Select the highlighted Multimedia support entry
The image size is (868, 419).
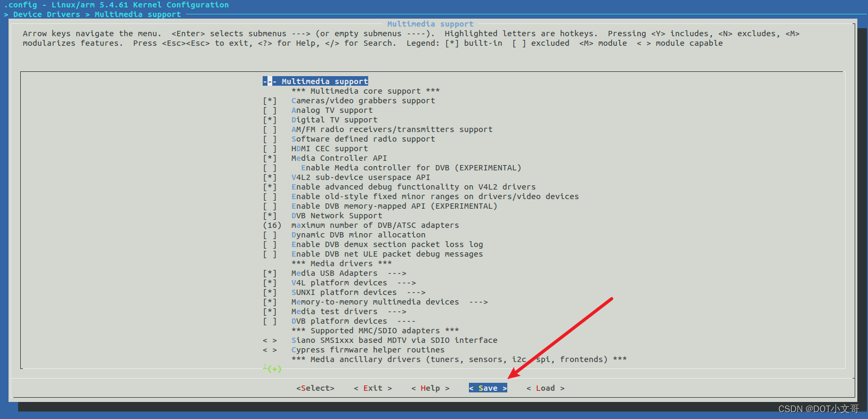click(x=315, y=81)
